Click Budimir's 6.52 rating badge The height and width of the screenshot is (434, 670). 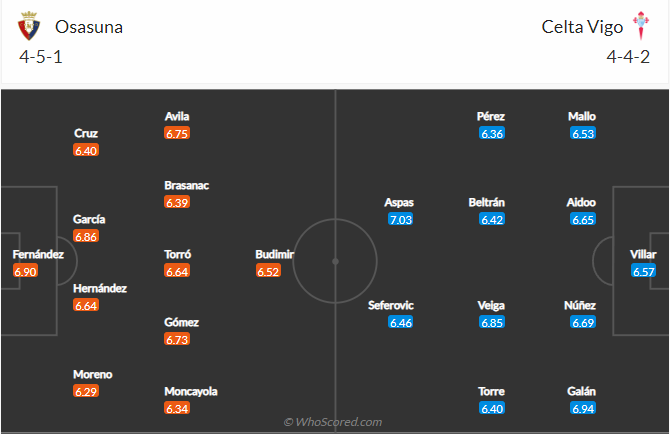click(x=268, y=271)
